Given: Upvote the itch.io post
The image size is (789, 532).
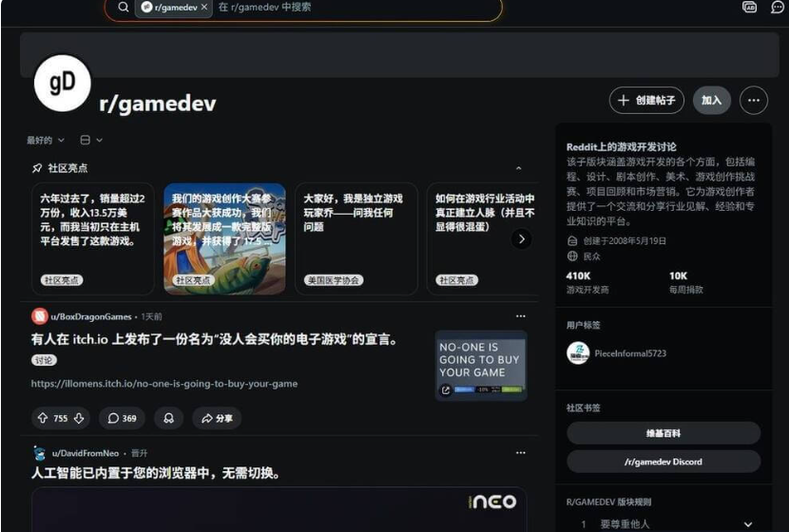Looking at the screenshot, I should pos(43,418).
